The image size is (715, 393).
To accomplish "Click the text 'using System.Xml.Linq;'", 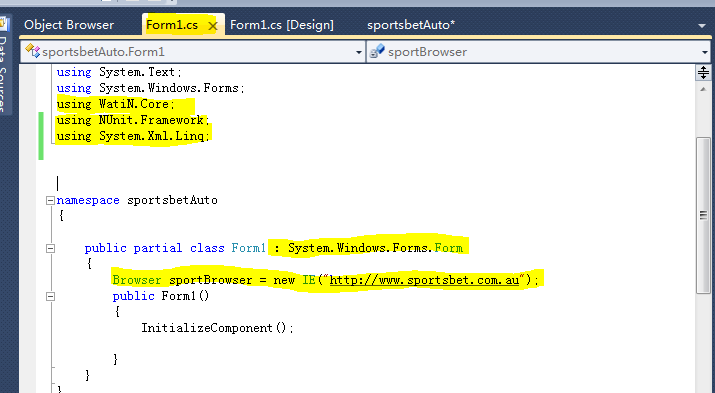I will [133, 136].
